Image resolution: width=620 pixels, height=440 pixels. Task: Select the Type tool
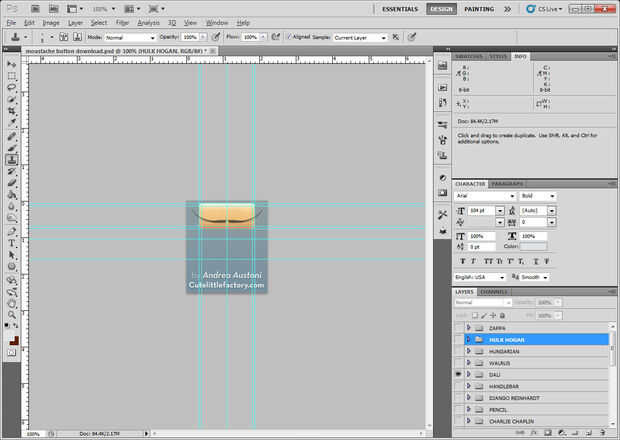pos(11,243)
